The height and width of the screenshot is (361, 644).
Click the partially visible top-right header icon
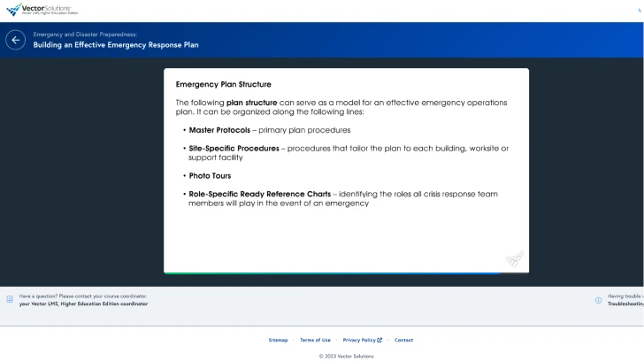coord(640,11)
